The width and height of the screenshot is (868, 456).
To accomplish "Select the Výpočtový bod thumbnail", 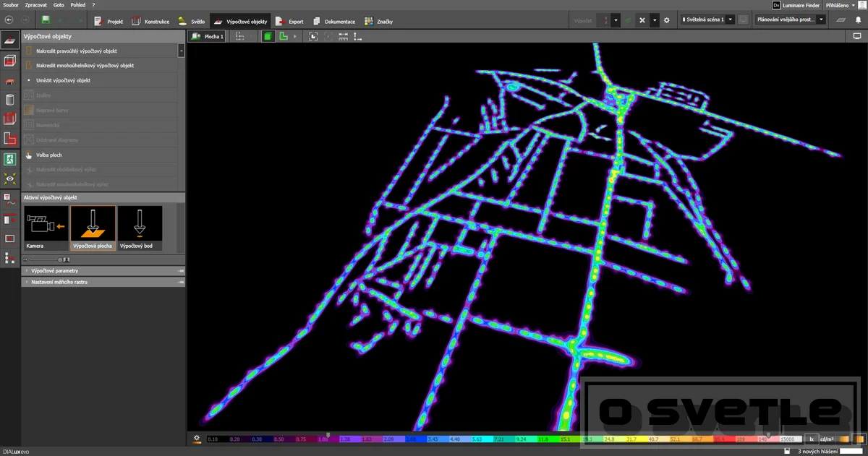I will point(140,228).
